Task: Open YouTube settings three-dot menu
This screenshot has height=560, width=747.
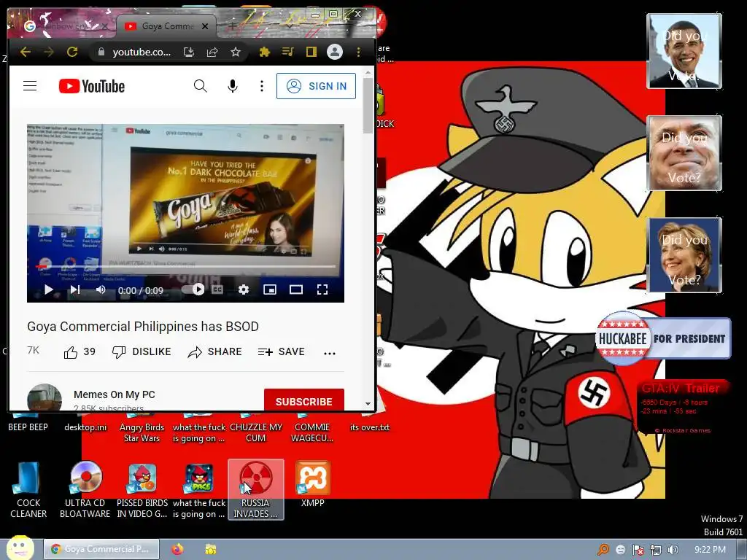Action: coord(262,86)
